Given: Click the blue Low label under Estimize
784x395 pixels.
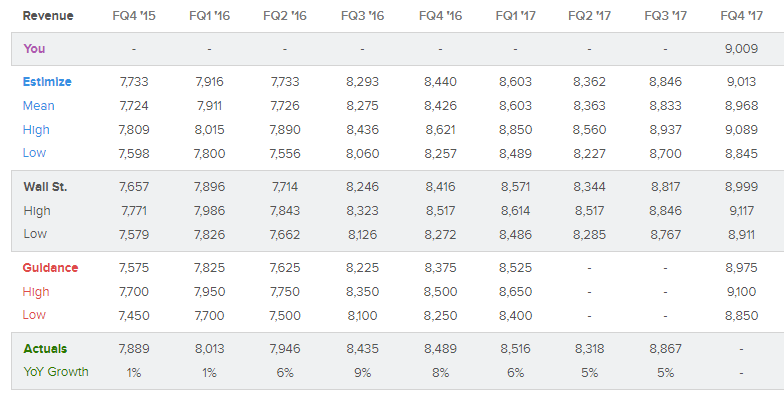Looking at the screenshot, I should [x=34, y=153].
